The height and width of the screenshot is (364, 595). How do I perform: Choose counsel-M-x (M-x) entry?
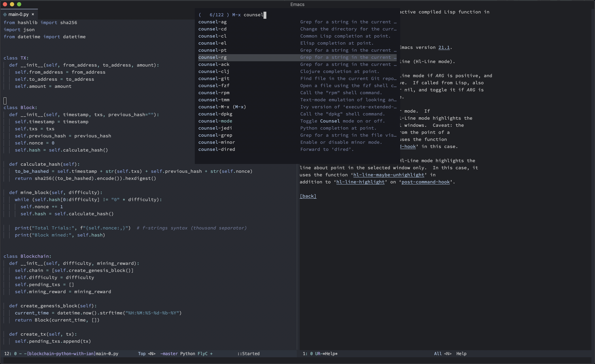(x=222, y=107)
